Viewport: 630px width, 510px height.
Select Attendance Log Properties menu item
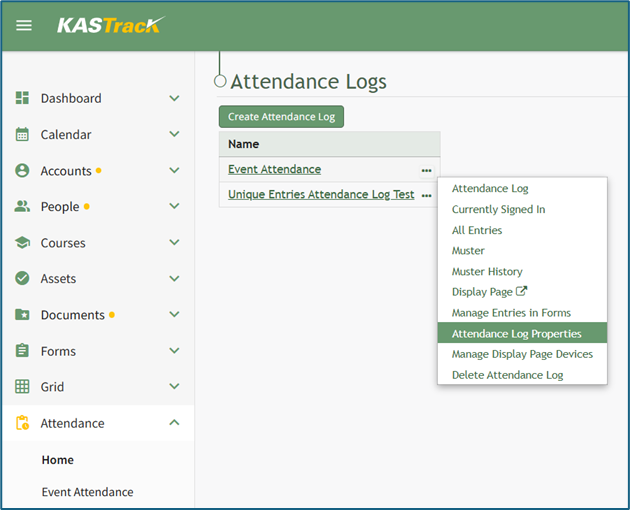click(516, 334)
